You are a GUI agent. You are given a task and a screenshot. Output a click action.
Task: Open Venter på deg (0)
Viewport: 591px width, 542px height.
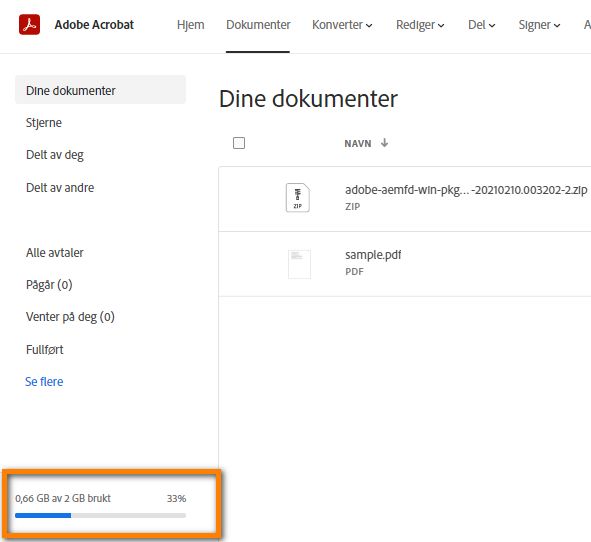click(70, 317)
